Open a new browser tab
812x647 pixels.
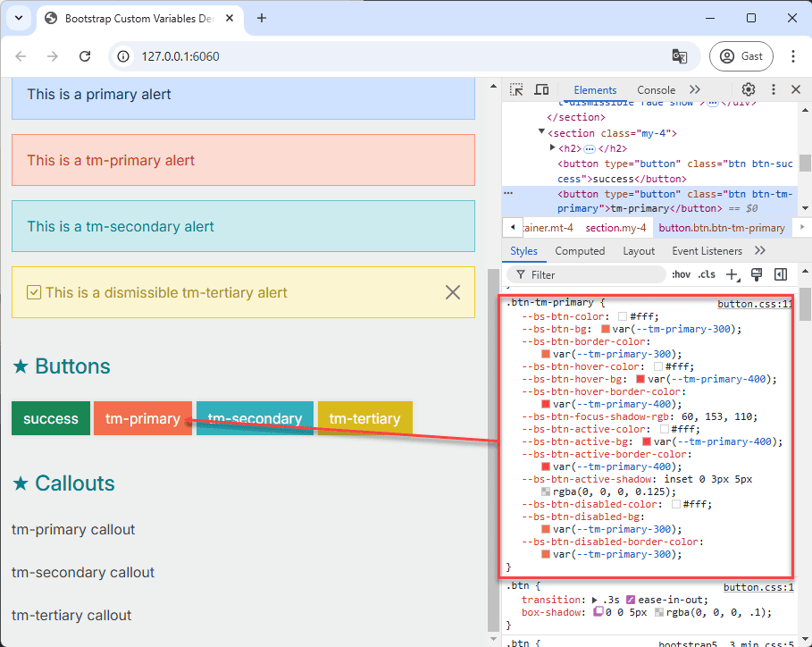click(262, 18)
